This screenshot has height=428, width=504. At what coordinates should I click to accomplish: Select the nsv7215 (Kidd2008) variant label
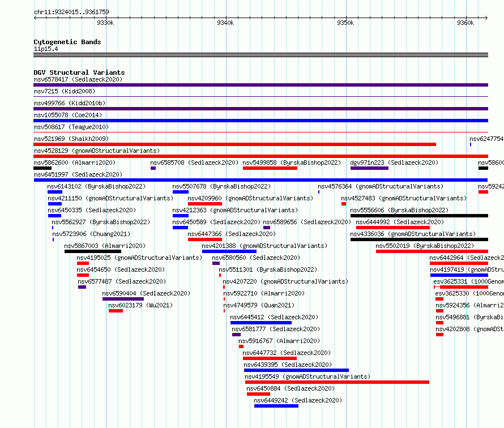(65, 91)
